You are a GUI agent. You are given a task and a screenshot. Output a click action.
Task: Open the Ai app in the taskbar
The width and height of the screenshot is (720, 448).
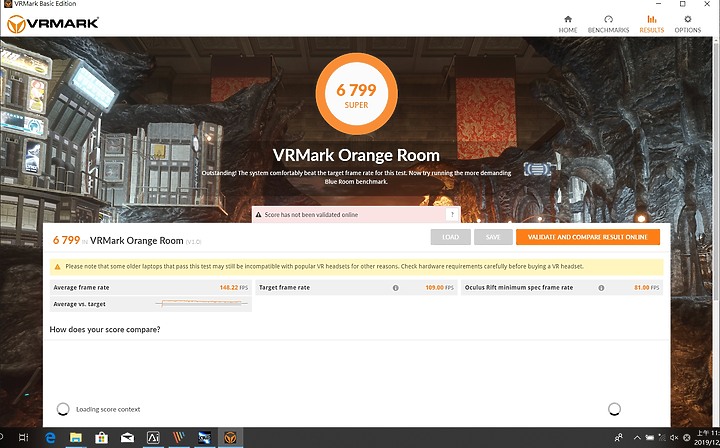point(153,438)
